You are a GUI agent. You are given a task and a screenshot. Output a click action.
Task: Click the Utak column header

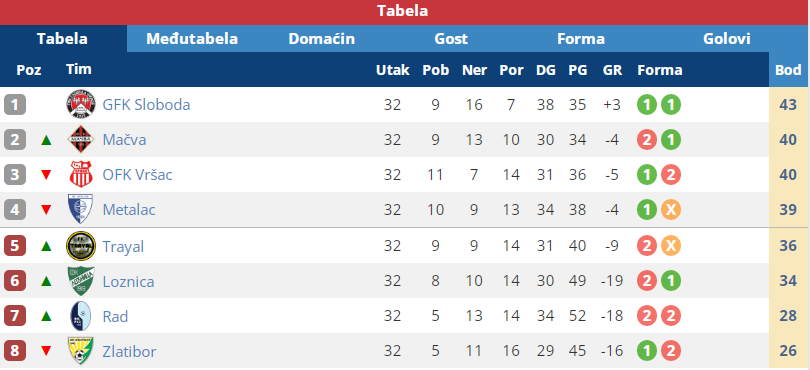[x=393, y=70]
